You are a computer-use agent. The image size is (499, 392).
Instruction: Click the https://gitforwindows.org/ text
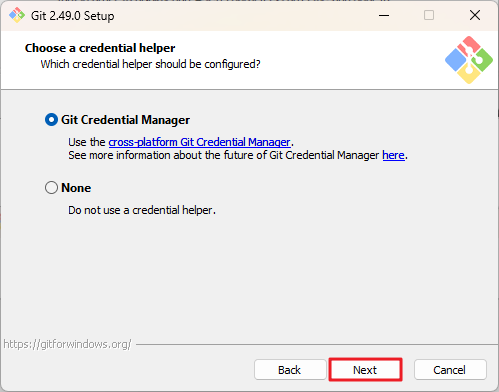tap(67, 344)
